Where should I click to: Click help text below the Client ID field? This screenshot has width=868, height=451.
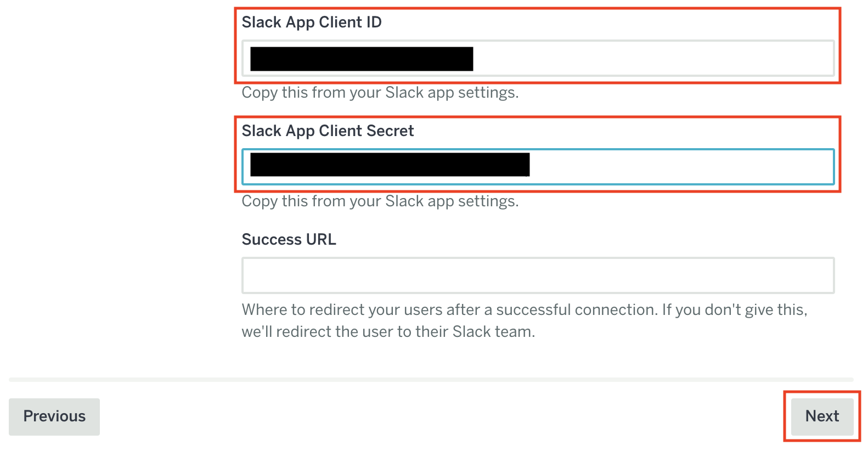pos(380,93)
